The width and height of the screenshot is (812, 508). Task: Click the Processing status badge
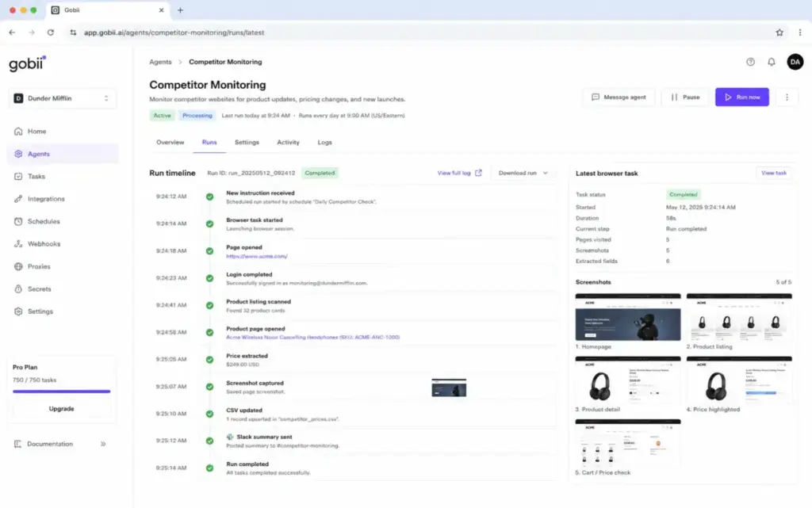pyautogui.click(x=197, y=116)
